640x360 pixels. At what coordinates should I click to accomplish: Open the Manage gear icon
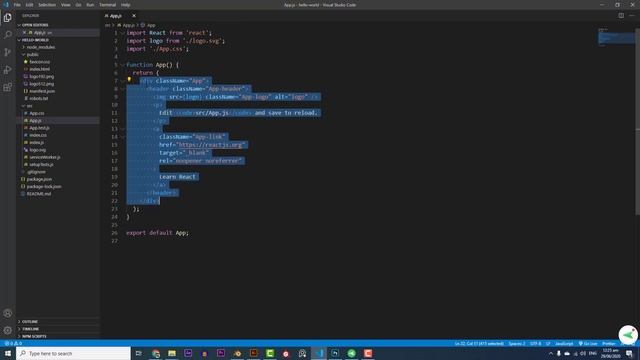(7, 330)
